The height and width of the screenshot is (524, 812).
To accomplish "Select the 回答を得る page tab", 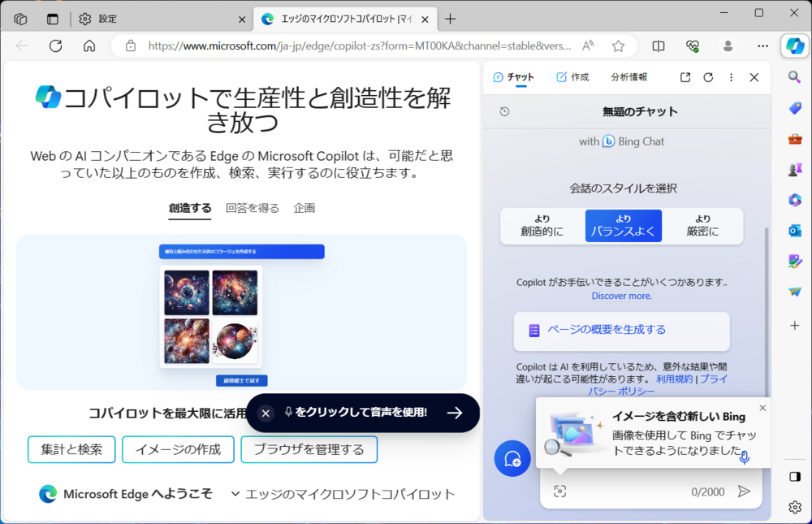I will pyautogui.click(x=253, y=208).
